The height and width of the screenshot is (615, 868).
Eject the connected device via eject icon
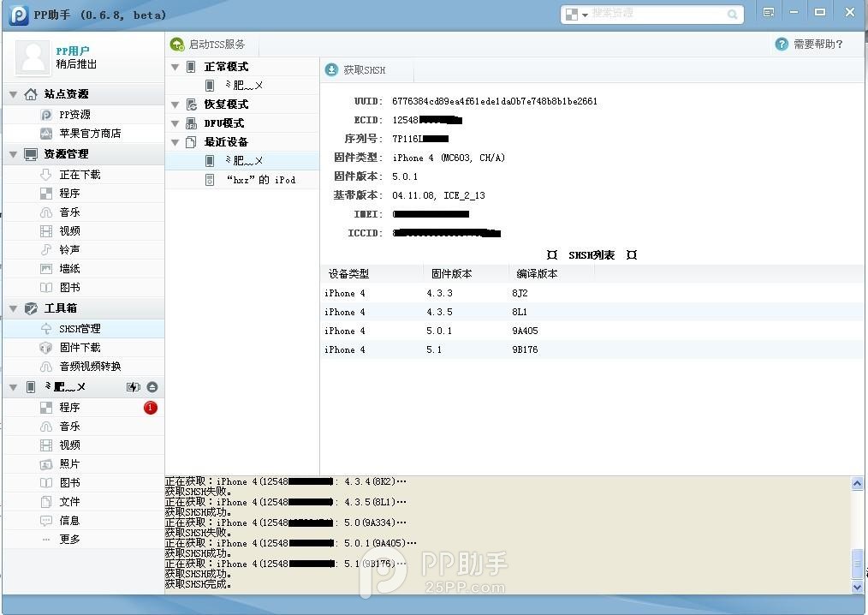[x=152, y=387]
